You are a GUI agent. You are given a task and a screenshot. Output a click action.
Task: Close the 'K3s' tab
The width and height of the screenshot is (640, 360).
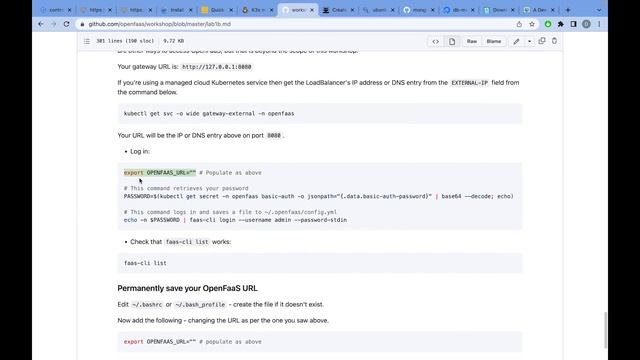pyautogui.click(x=271, y=10)
